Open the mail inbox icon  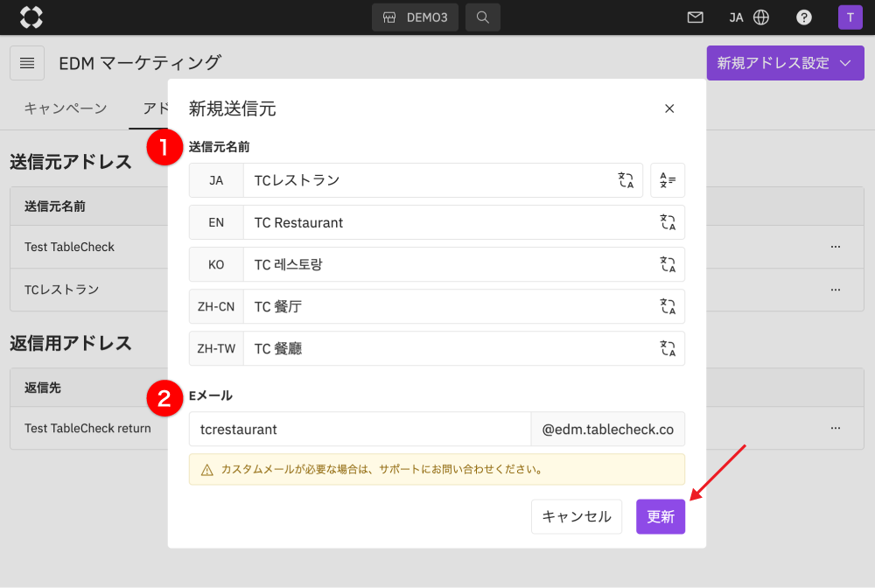point(696,17)
